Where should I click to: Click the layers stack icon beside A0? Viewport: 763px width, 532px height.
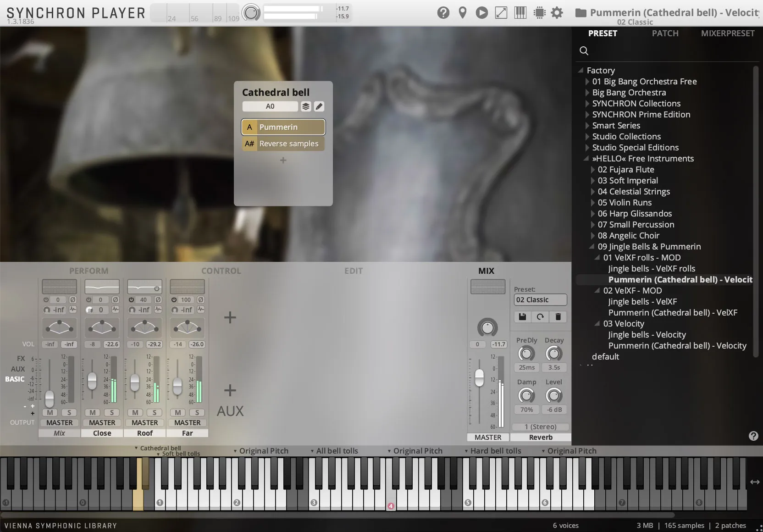[306, 106]
